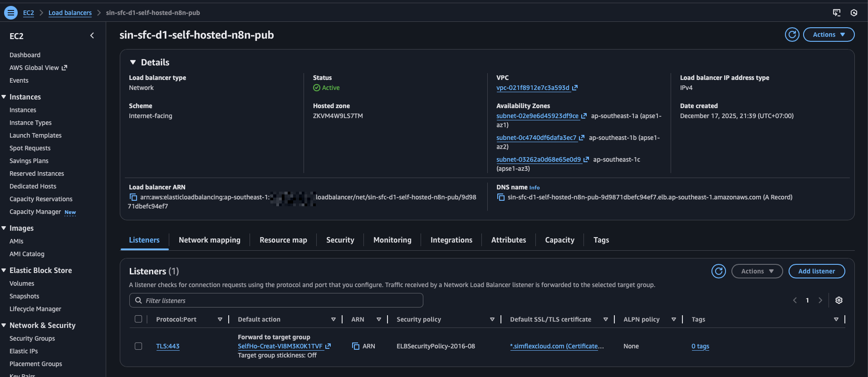This screenshot has height=377, width=868.
Task: Switch to the Network mapping tab
Action: [210, 240]
